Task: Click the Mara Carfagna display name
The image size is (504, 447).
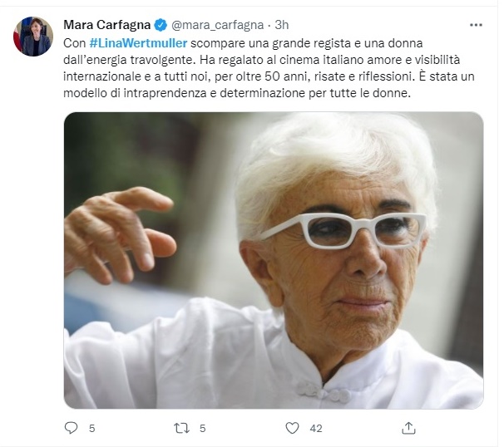Action: [x=107, y=25]
